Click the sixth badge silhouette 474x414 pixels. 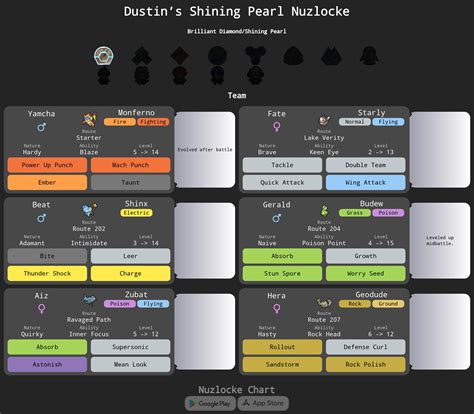click(293, 56)
